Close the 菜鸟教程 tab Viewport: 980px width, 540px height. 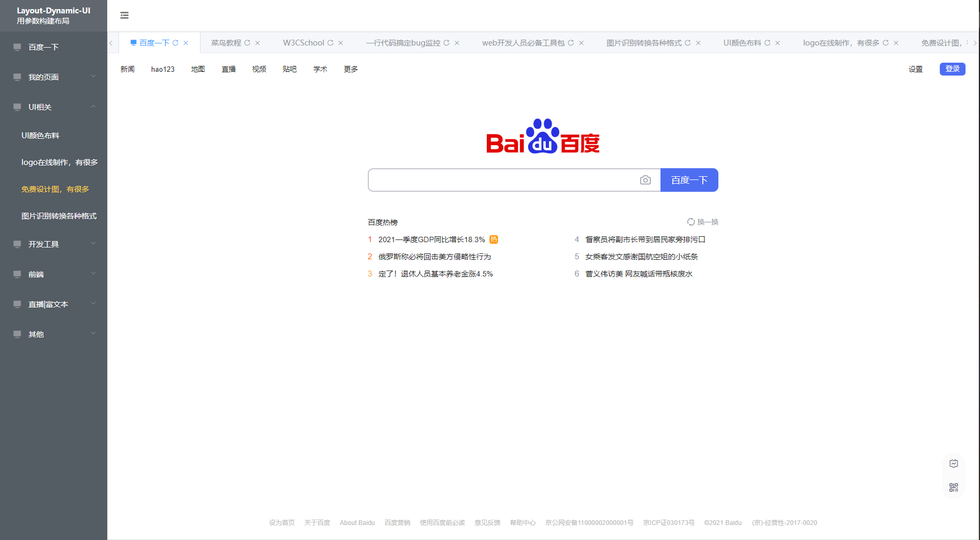coord(257,43)
